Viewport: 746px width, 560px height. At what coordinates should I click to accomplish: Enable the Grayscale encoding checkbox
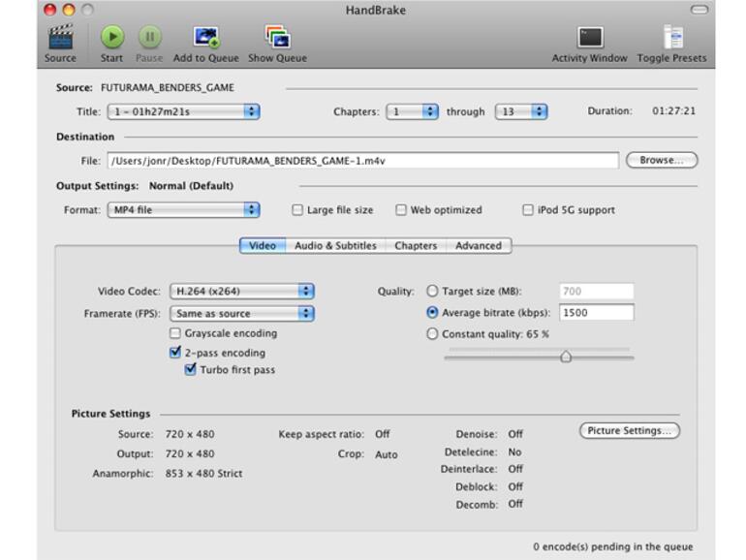pyautogui.click(x=175, y=333)
